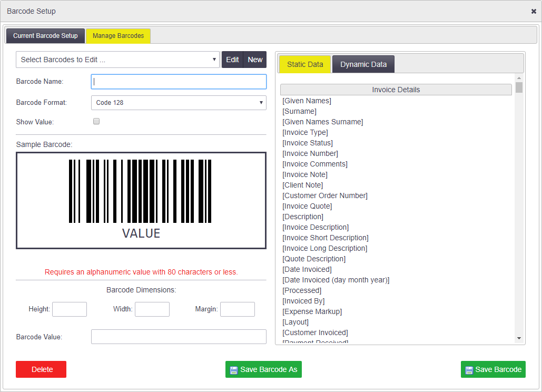This screenshot has width=542, height=392.
Task: Click the red Delete button
Action: [41, 369]
